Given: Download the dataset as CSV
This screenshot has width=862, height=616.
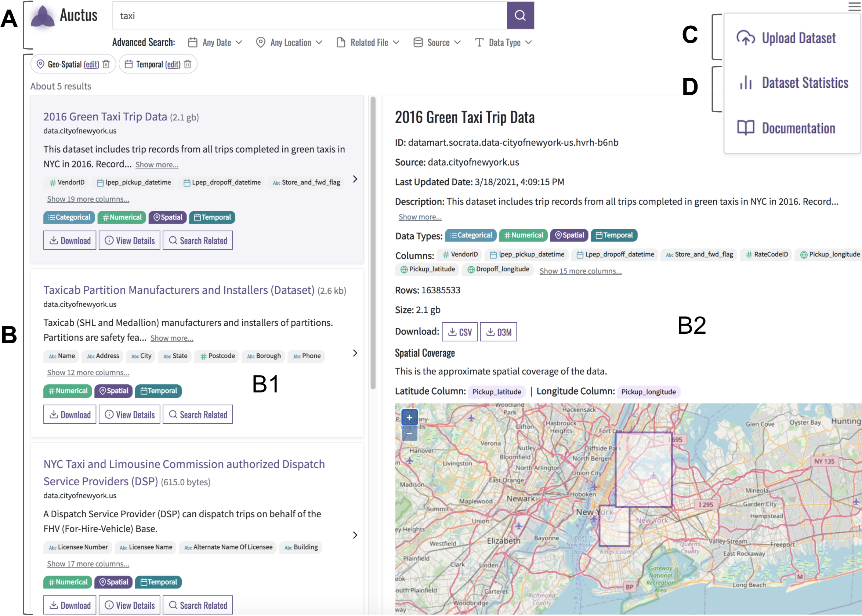Looking at the screenshot, I should point(460,332).
